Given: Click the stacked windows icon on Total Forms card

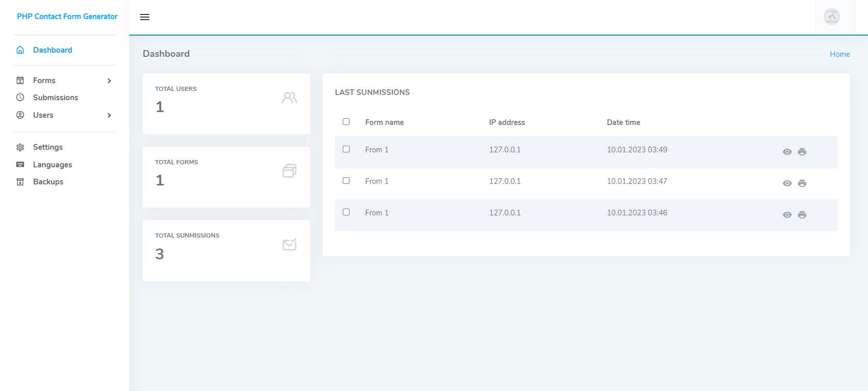Looking at the screenshot, I should pyautogui.click(x=290, y=171).
